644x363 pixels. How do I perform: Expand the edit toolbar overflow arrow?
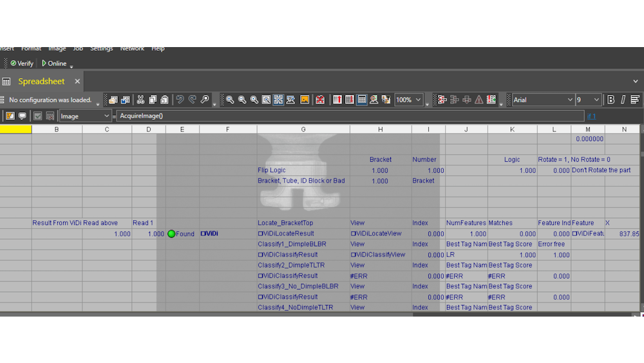[x=214, y=104]
